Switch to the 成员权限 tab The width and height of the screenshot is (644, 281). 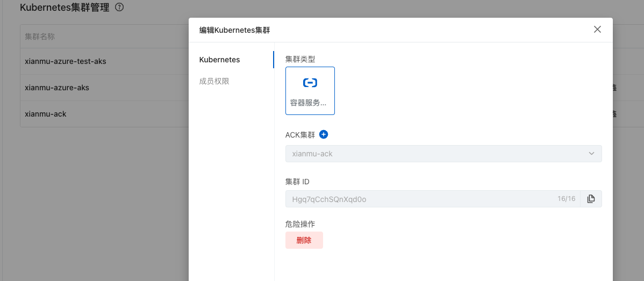[214, 81]
